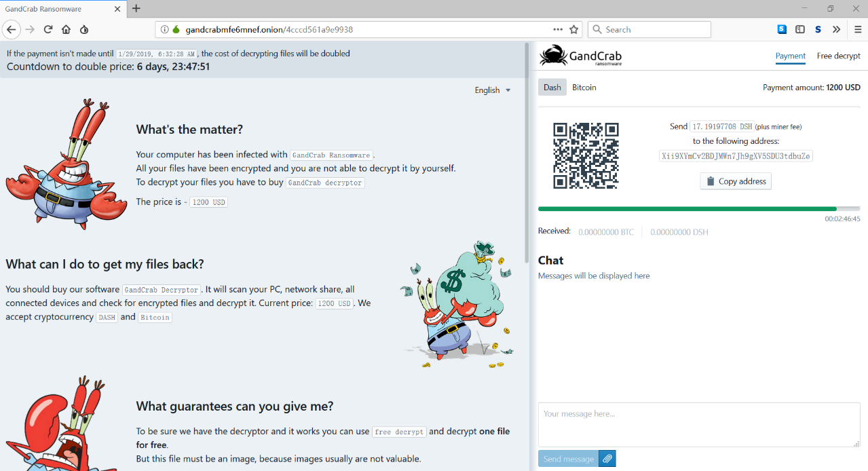Expand the English language dropdown
Viewport: 868px width, 471px height.
(493, 90)
